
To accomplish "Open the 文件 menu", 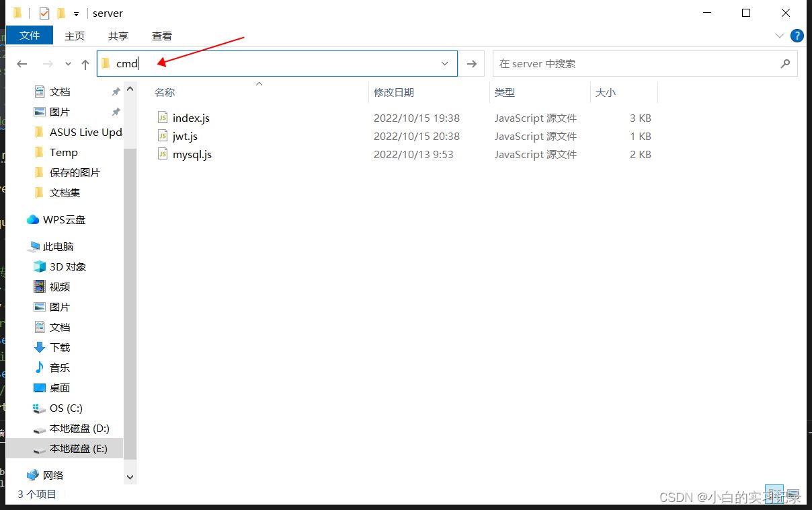I will click(x=30, y=36).
